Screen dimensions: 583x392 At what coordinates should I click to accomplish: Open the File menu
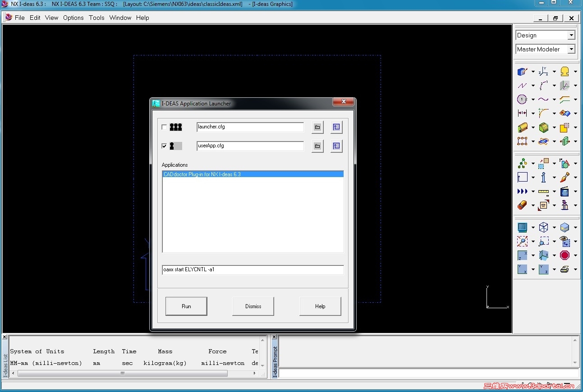(20, 18)
